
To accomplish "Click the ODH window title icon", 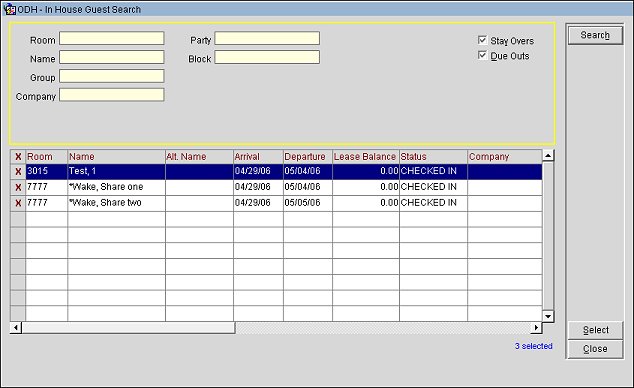I will pos(9,9).
